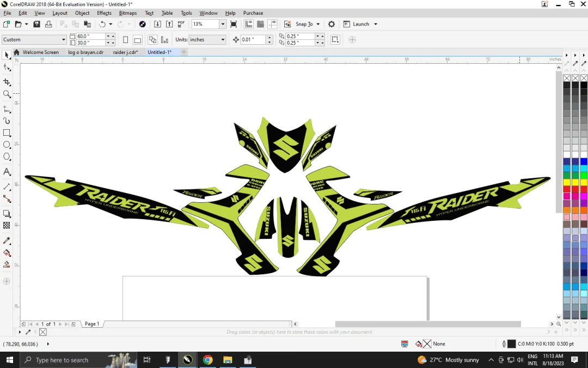Click the New document icon
The height and width of the screenshot is (368, 588).
[x=7, y=24]
